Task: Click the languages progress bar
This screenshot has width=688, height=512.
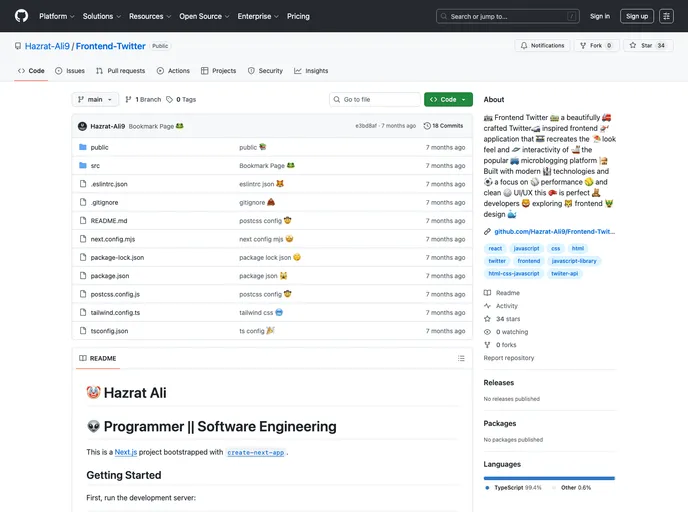Action: click(x=549, y=478)
